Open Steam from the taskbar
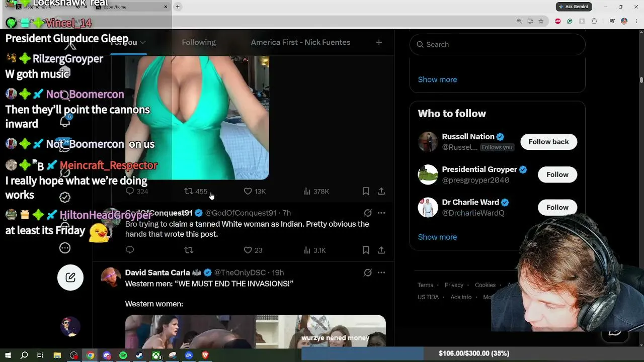This screenshot has height=362, width=644. (139, 355)
